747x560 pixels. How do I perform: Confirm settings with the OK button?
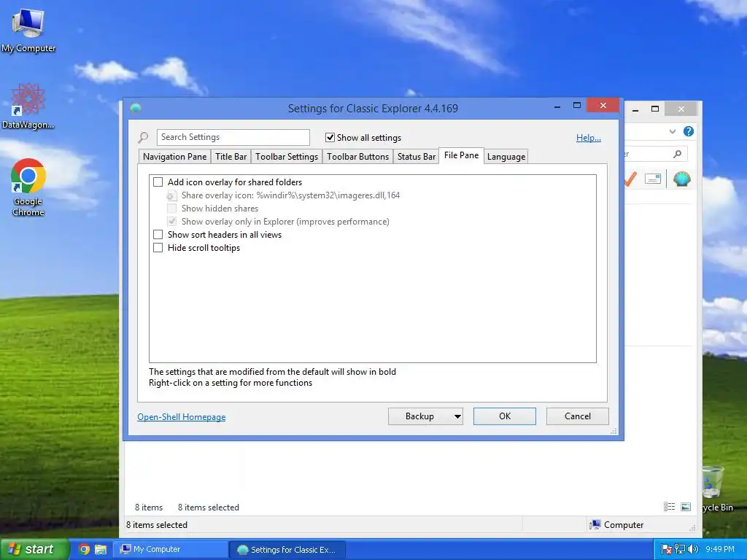pyautogui.click(x=505, y=416)
